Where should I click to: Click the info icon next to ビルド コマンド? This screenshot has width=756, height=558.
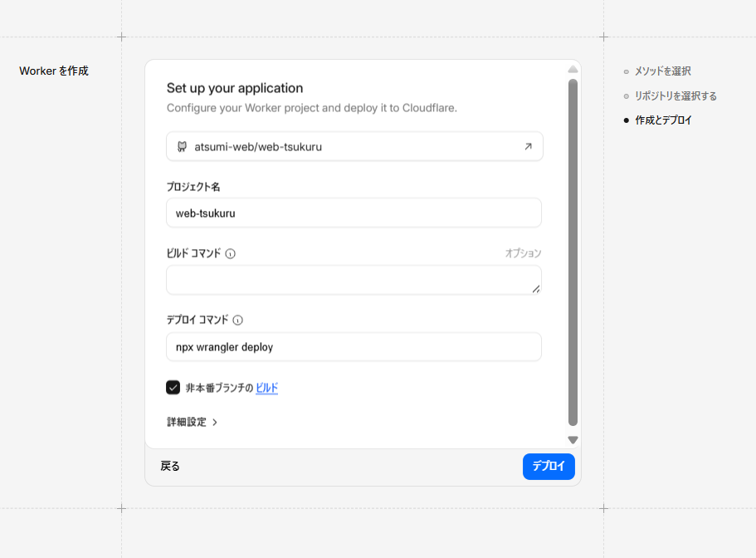231,253
